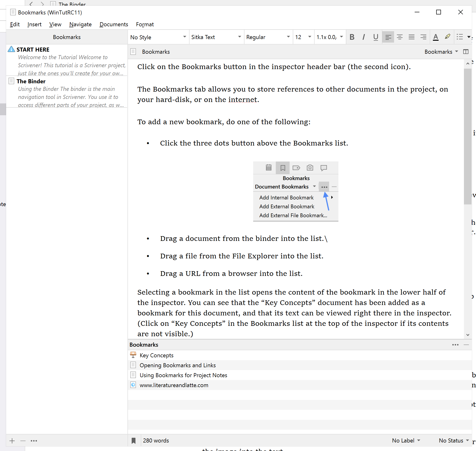Click the document icon in editor header
Image resolution: width=476 pixels, height=451 pixels.
pos(133,52)
